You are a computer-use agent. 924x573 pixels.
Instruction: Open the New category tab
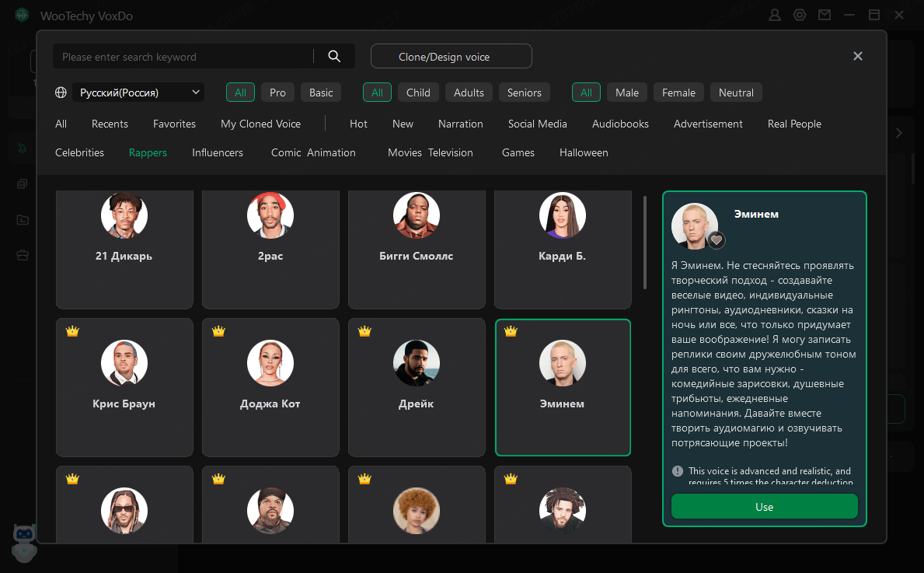tap(403, 124)
